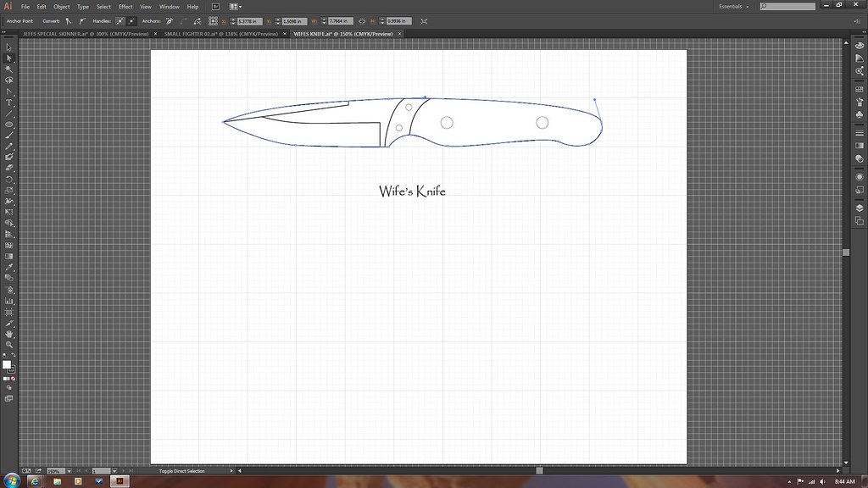Select the Pen tool in toolbar
This screenshot has height=488, width=868.
pyautogui.click(x=9, y=91)
